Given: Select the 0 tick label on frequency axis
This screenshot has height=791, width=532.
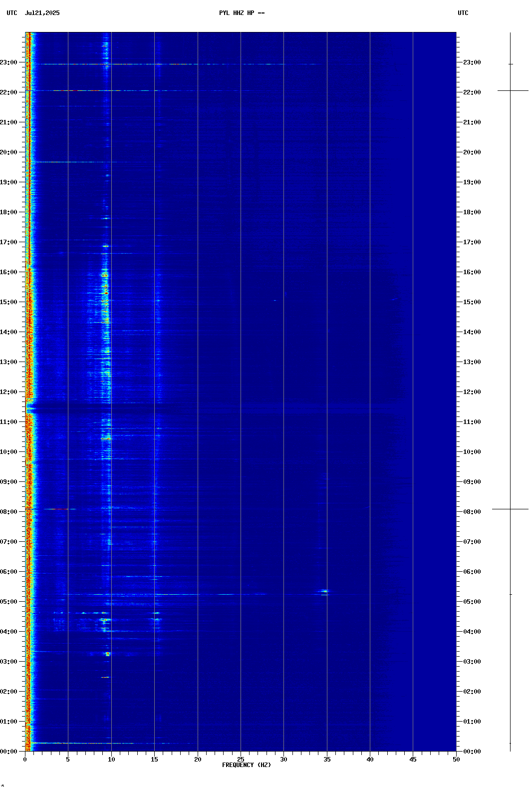Looking at the screenshot, I should (25, 760).
